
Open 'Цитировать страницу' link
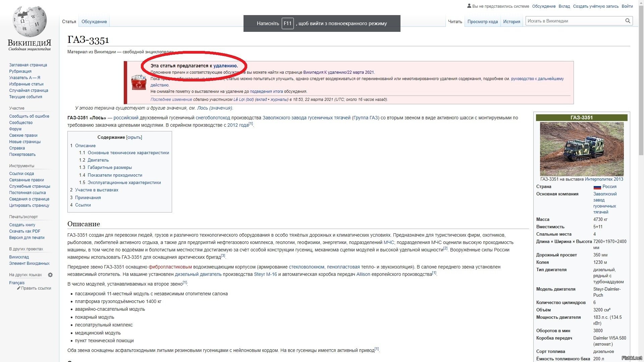point(29,205)
